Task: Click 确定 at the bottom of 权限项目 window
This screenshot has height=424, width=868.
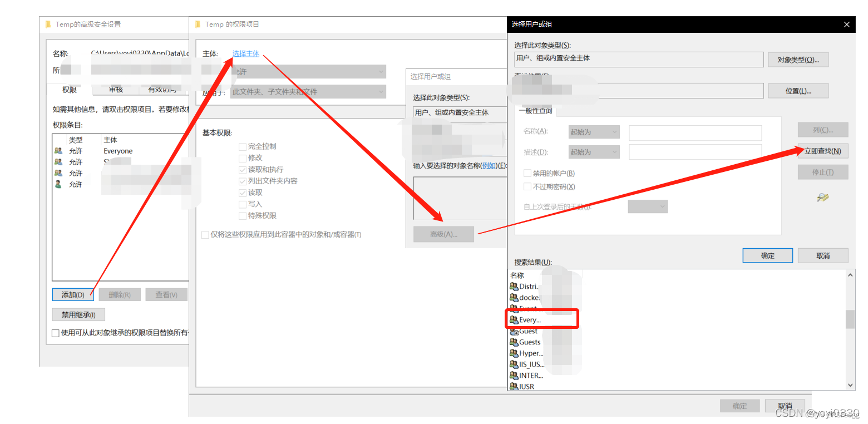Action: click(x=740, y=406)
